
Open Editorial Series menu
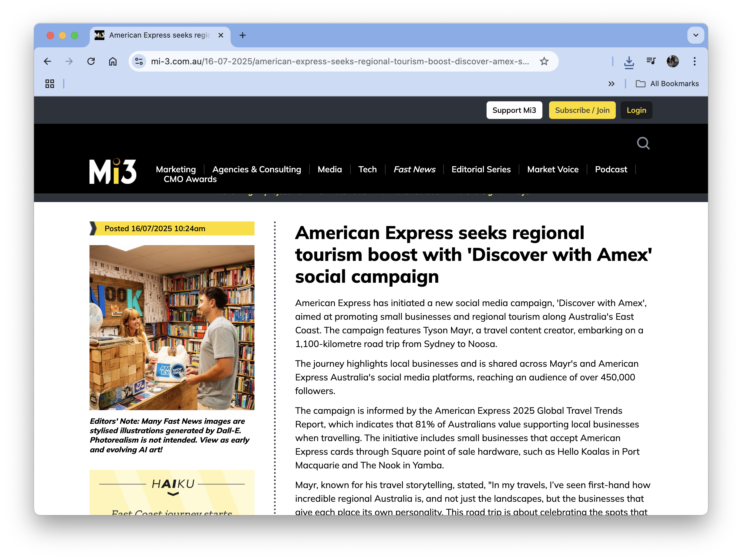pos(481,170)
